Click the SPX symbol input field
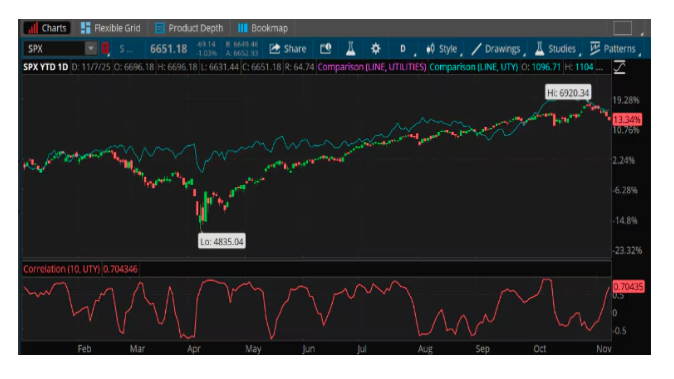The image size is (674, 379). 55,49
